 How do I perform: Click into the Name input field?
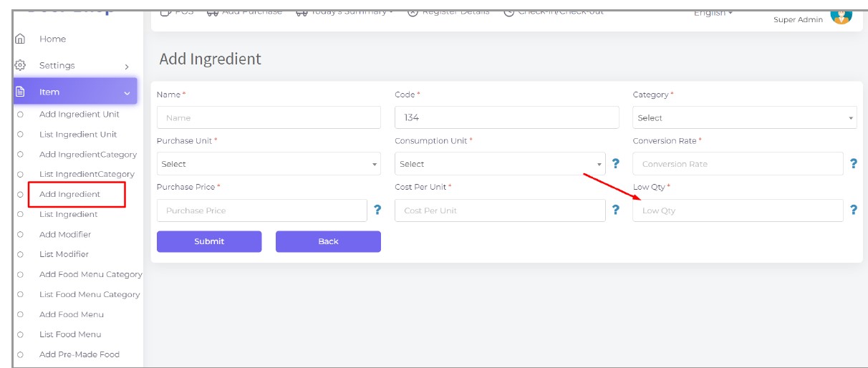269,118
